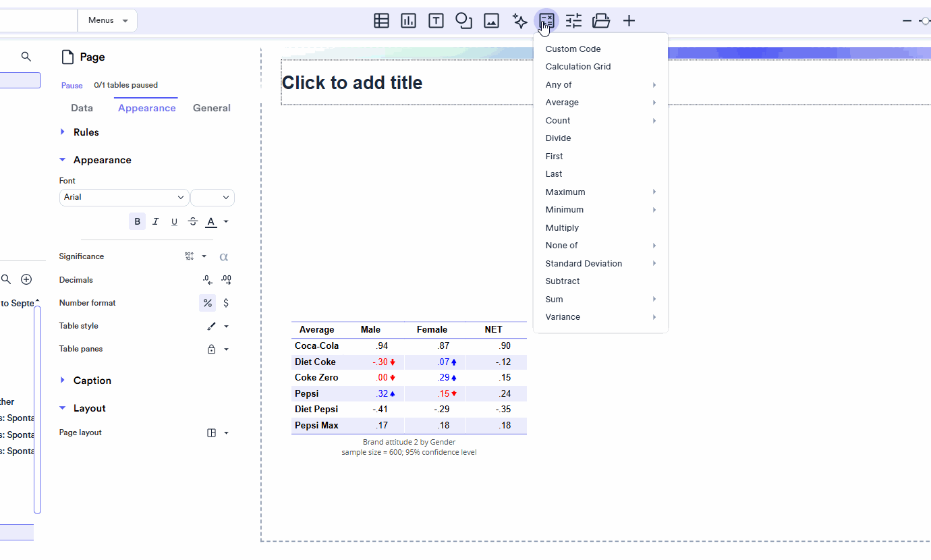Select the visualization chart tool

tap(408, 20)
